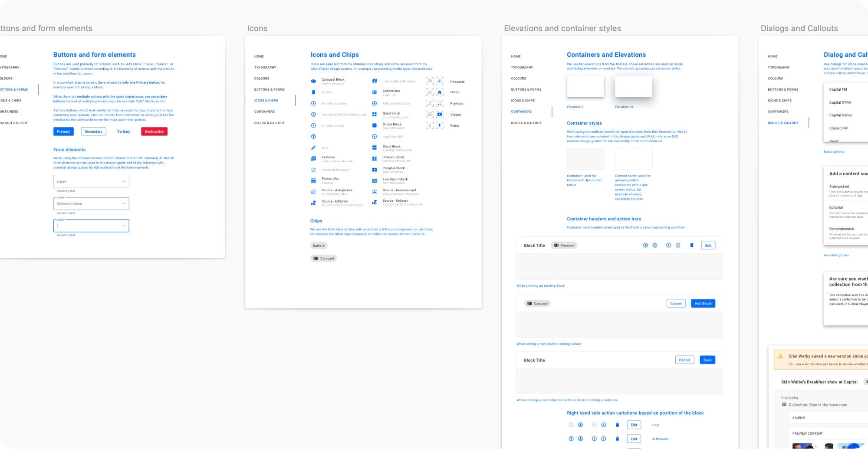
Task: Select the Quad Block grid icon
Action: point(375,115)
